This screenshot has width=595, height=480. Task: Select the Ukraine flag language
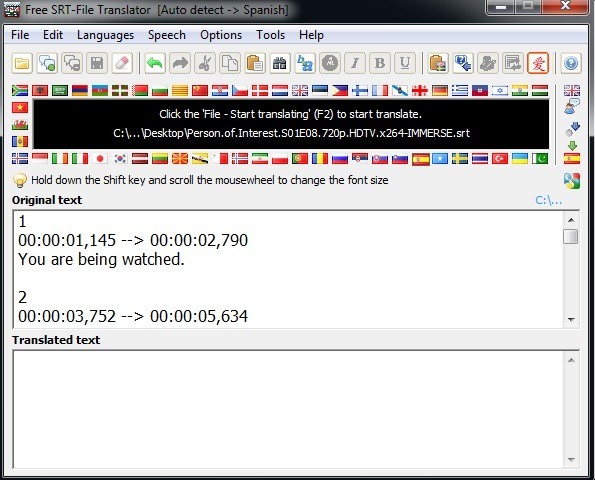pos(519,158)
